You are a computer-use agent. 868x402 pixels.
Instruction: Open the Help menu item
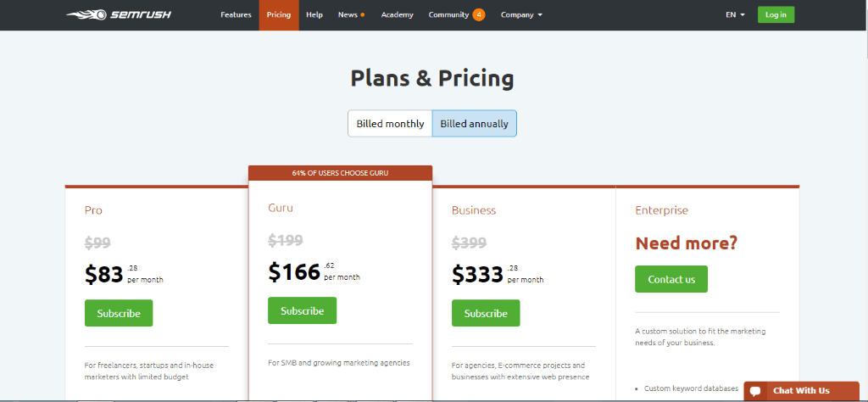pyautogui.click(x=314, y=15)
